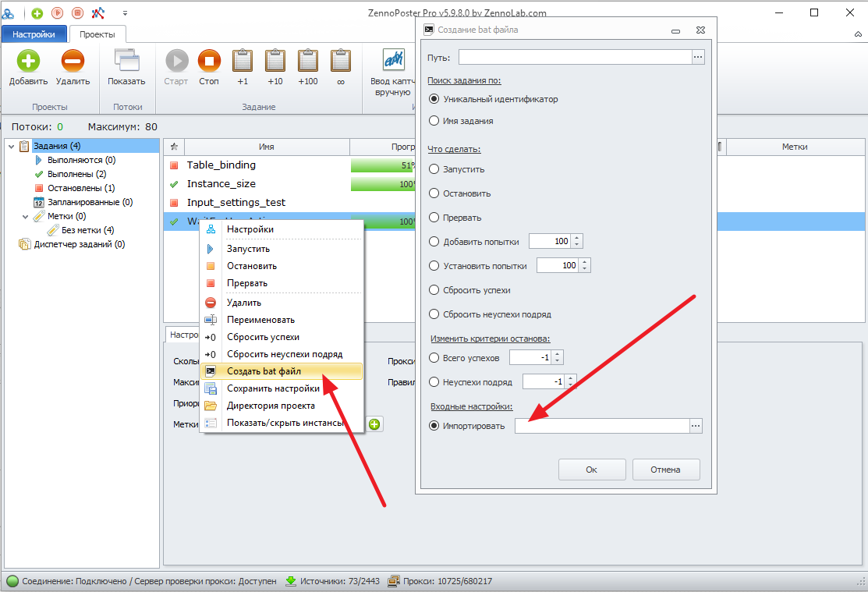Click Отмена in the bat file dialog
868x592 pixels.
pyautogui.click(x=666, y=470)
